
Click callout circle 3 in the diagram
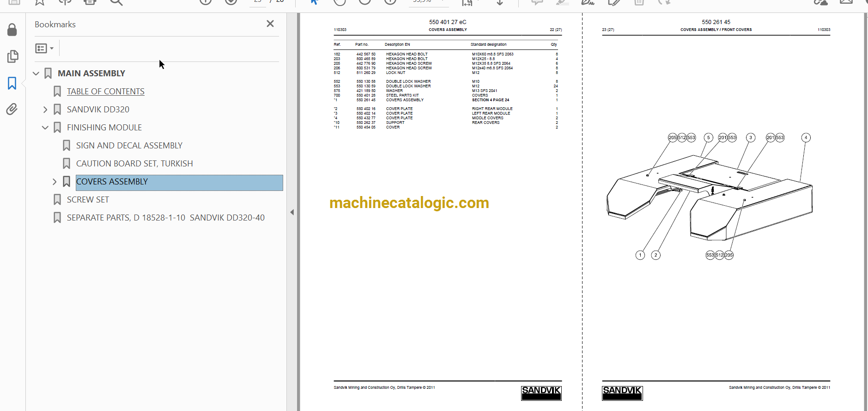751,138
